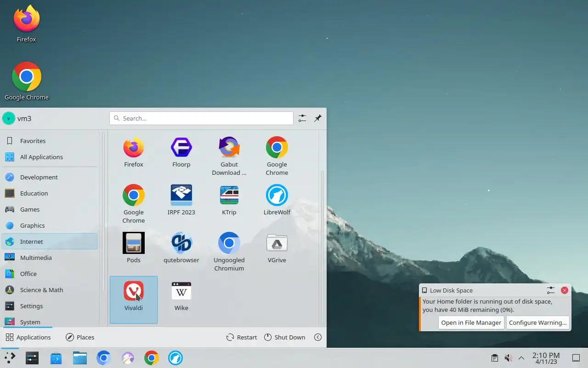Viewport: 588px width, 368px height.
Task: Click the 2:10 PM clock
Action: [546, 358]
